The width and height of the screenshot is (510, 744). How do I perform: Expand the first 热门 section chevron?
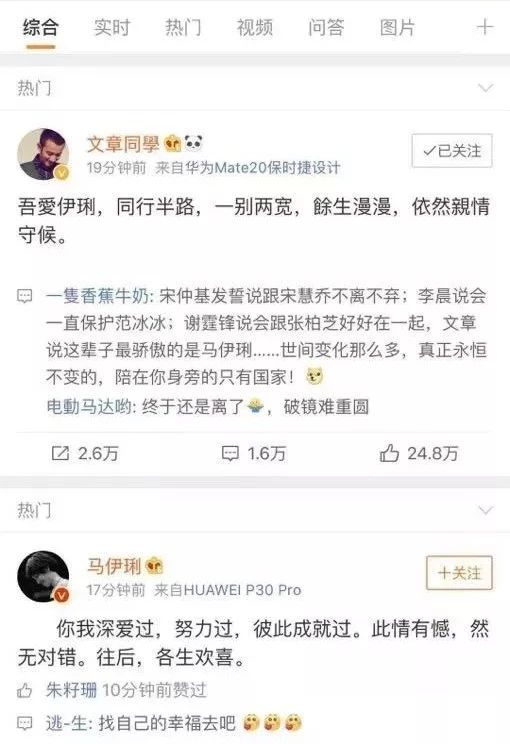tap(485, 88)
